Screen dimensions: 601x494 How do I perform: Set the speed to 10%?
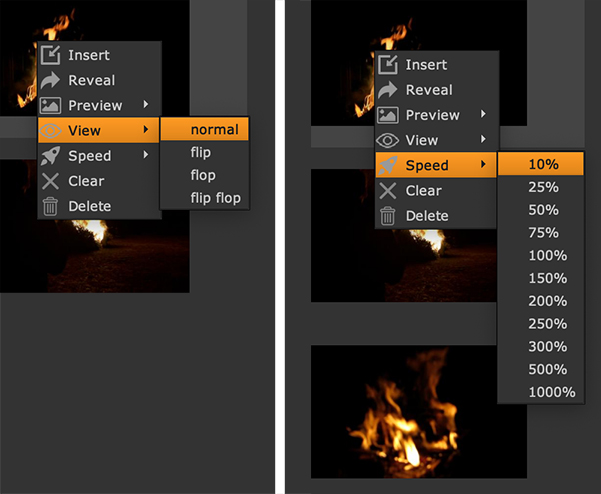click(x=542, y=164)
